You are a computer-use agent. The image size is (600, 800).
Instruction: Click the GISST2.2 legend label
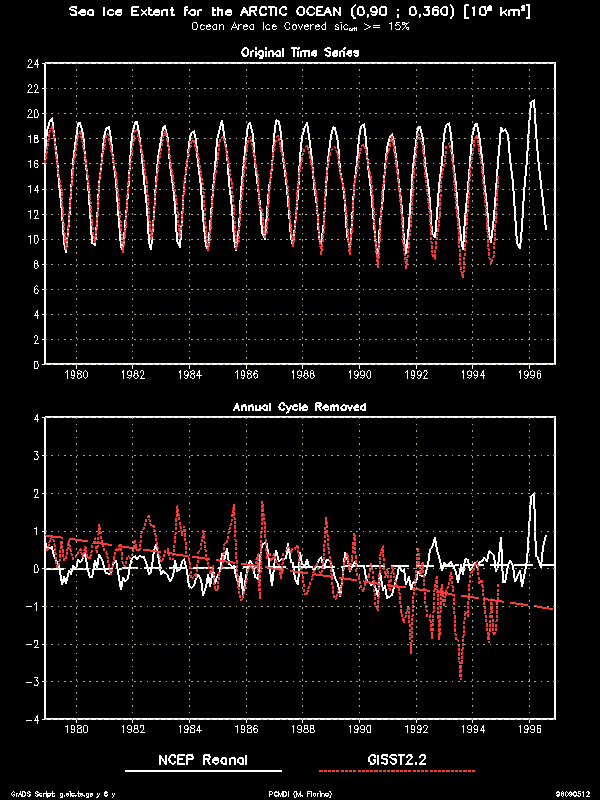click(397, 760)
